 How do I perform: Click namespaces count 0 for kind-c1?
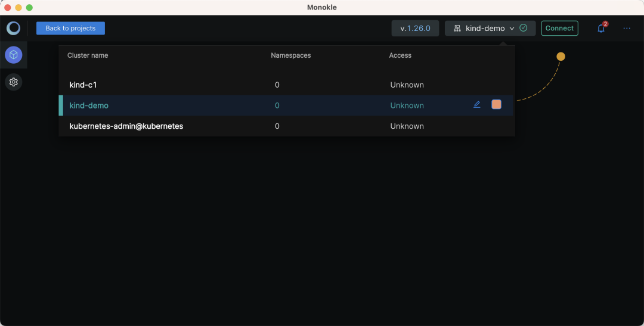tap(277, 85)
